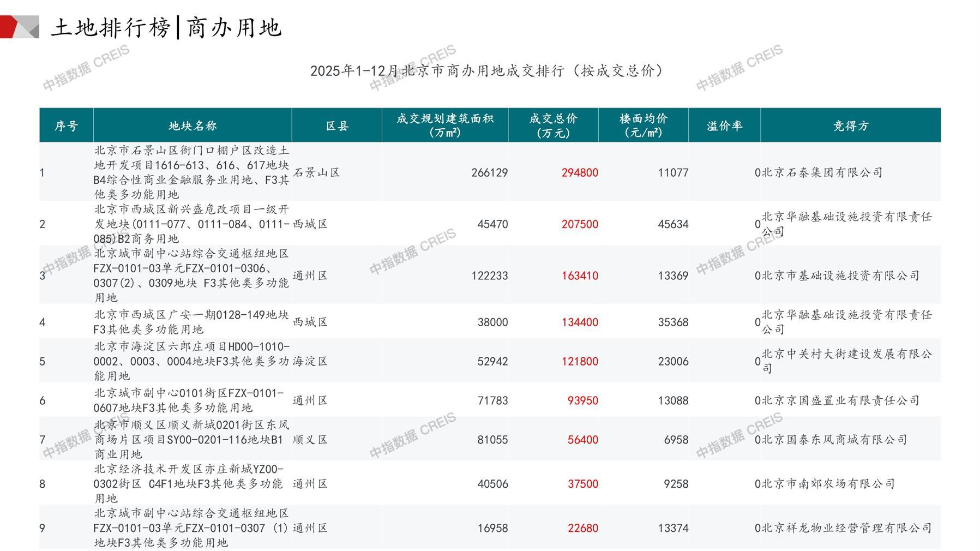Click the 地块名称 column header
Viewport: 980px width, 551px height.
[193, 126]
